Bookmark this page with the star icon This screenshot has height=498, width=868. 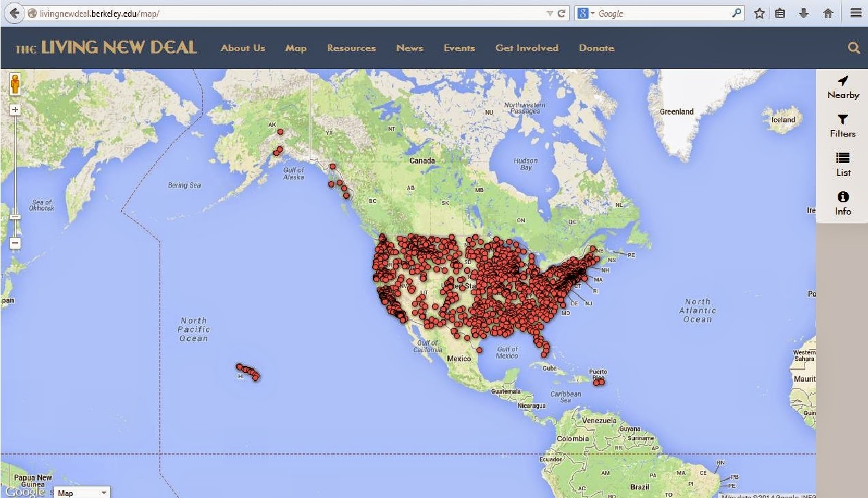(x=759, y=13)
